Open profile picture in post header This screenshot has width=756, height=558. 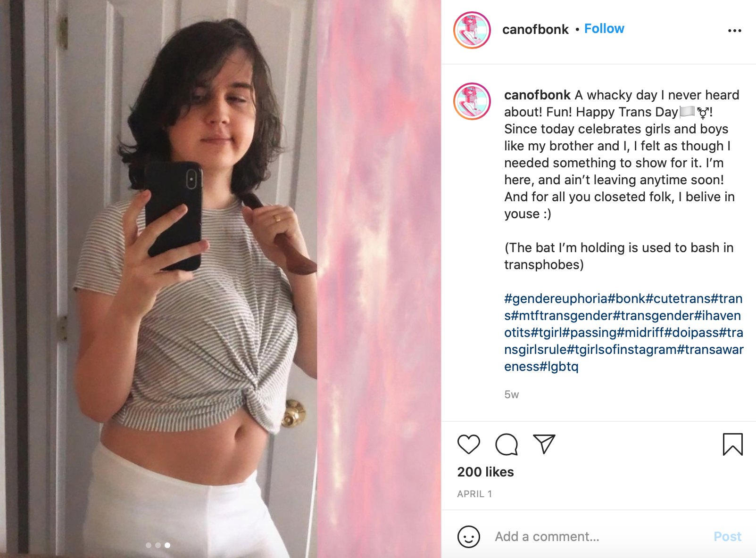pos(472,30)
